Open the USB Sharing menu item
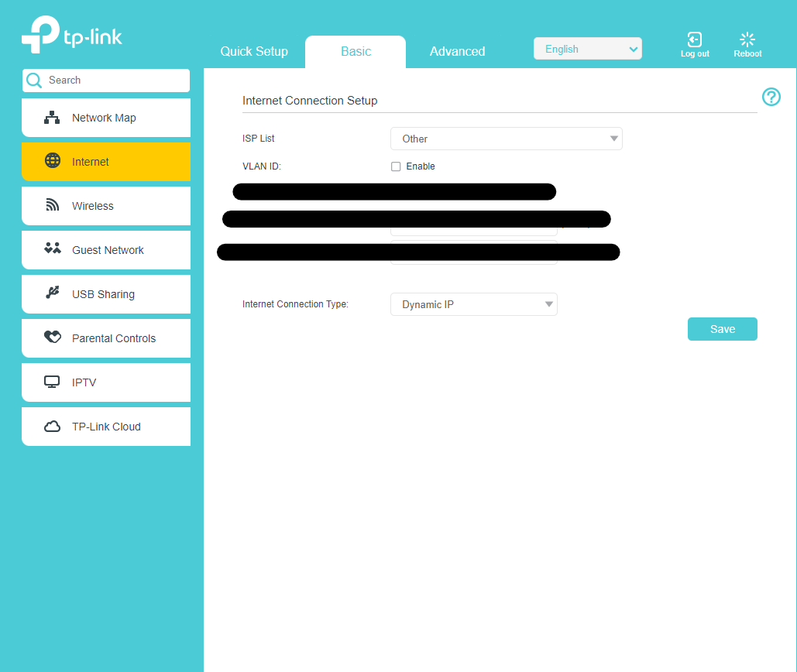 coord(105,294)
